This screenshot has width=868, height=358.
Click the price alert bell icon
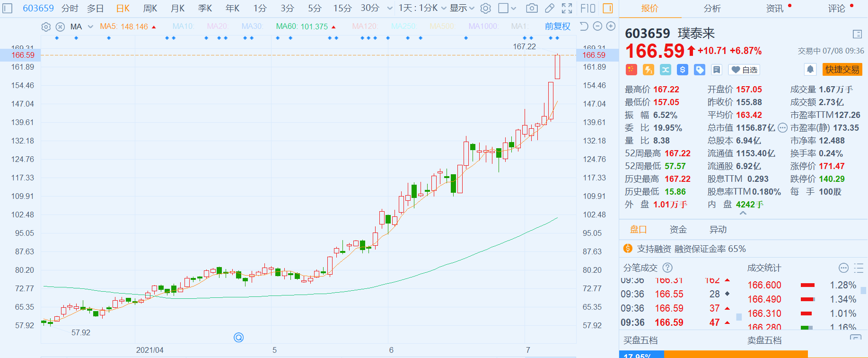click(810, 70)
